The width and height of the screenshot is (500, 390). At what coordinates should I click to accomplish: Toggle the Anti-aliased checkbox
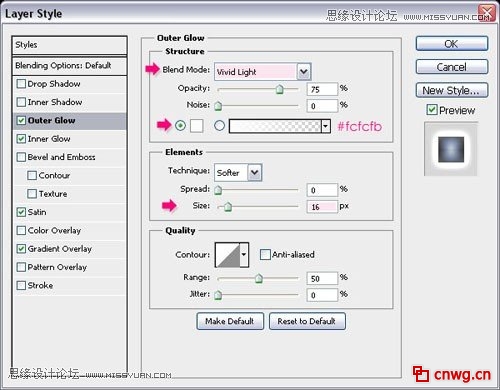(x=265, y=255)
